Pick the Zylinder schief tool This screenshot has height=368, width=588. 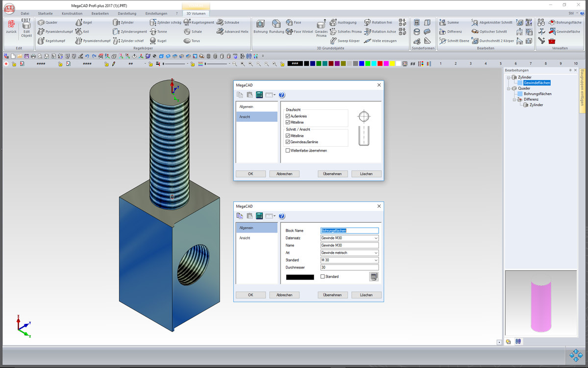128,41
